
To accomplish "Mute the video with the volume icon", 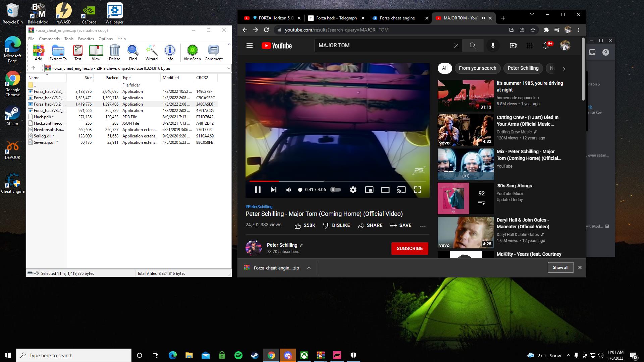I will (x=288, y=190).
